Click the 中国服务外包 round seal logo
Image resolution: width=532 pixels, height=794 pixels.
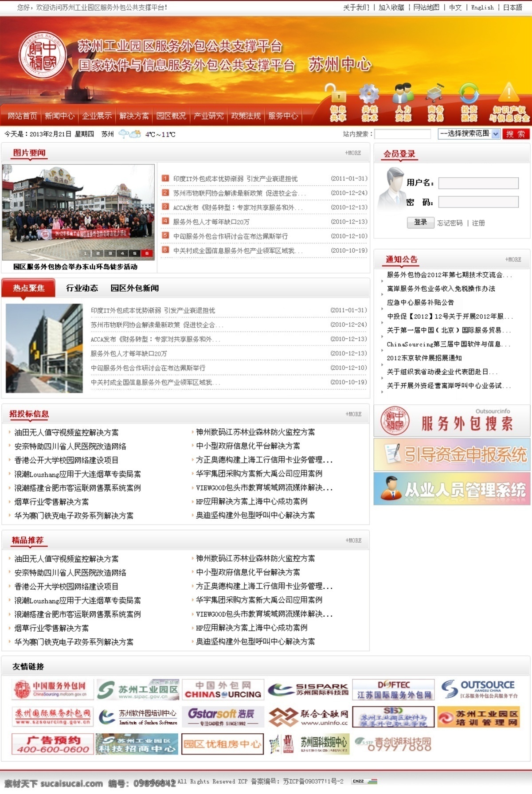tap(43, 55)
